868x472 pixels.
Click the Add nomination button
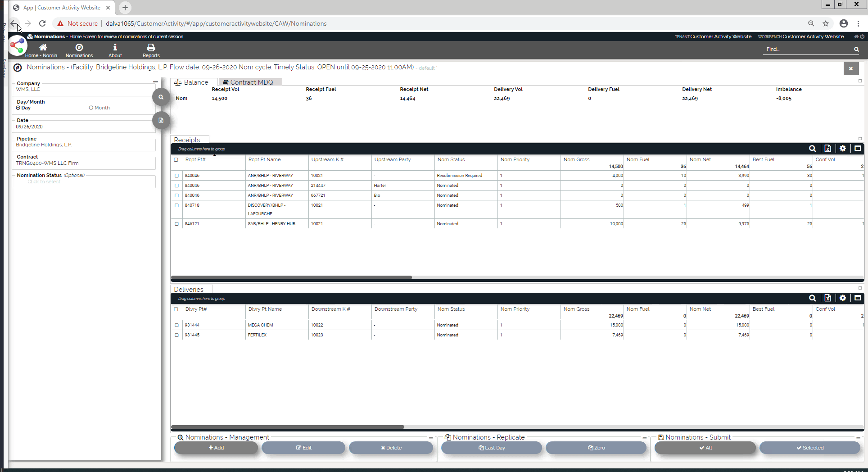(216, 448)
